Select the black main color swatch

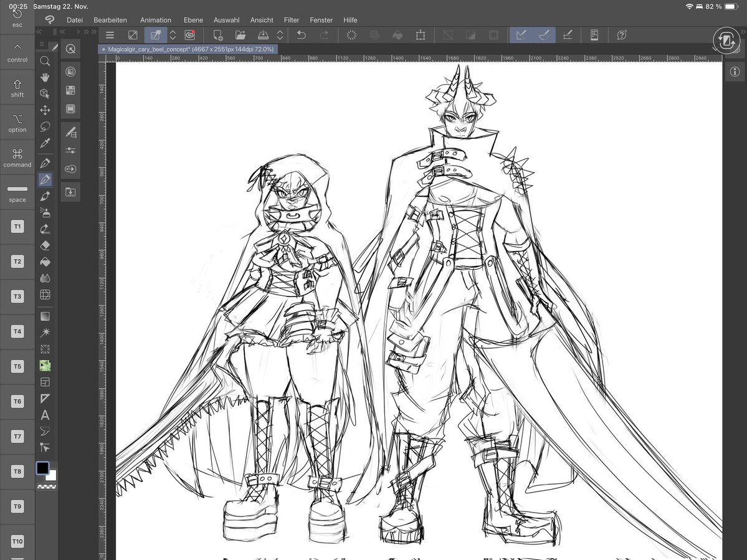[x=42, y=468]
